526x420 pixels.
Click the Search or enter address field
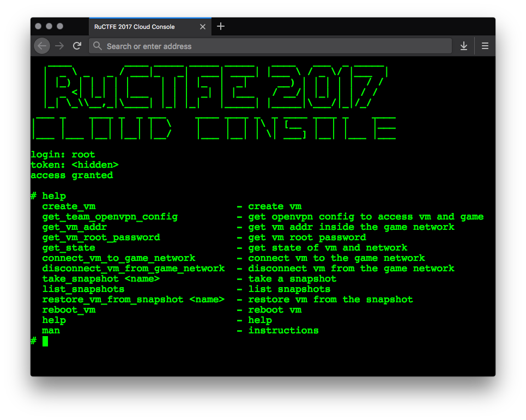(x=270, y=46)
